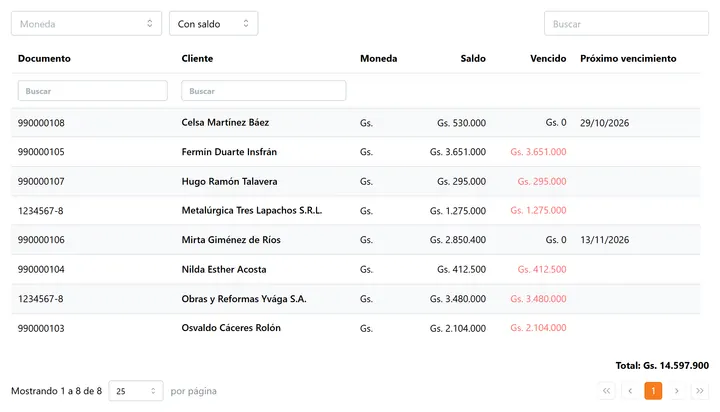
Task: Select client Celsa Martínez Báez
Action: (x=225, y=123)
